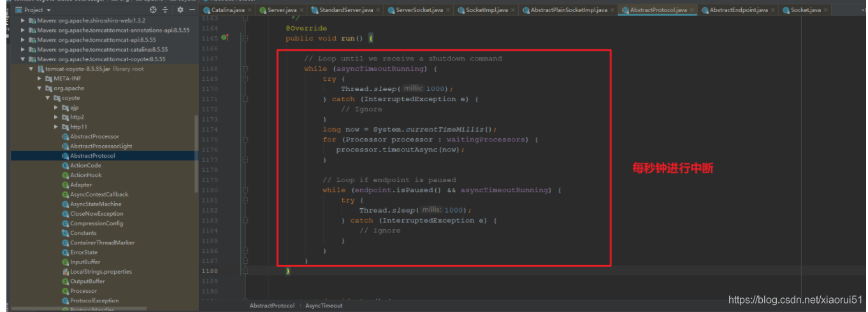Hide the Project panel with minimize icon
The image size is (868, 312).
191,10
